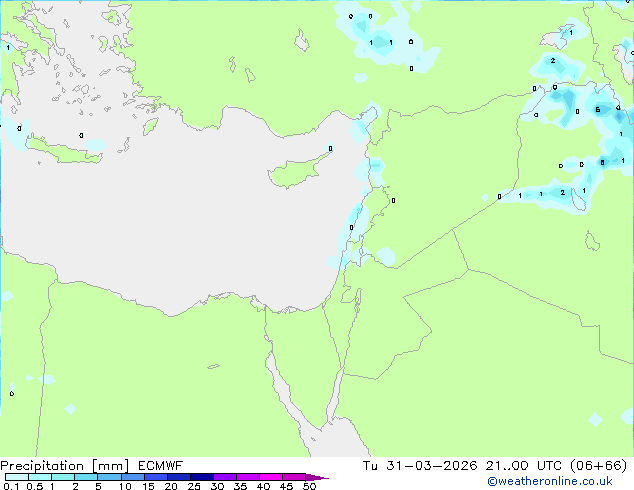Click the legend value "35"
The height and width of the screenshot is (490, 634).
240,486
